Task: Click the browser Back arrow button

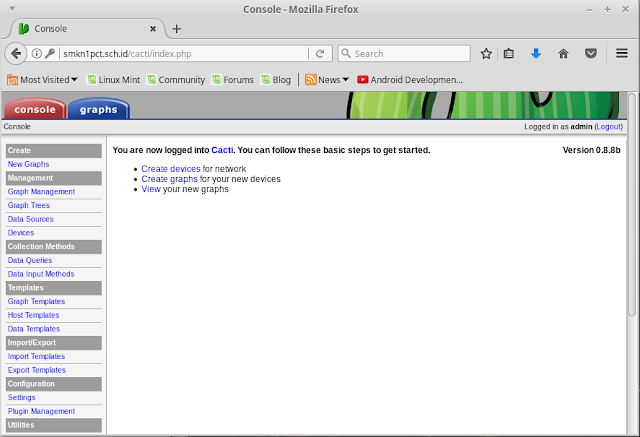Action: pos(16,53)
